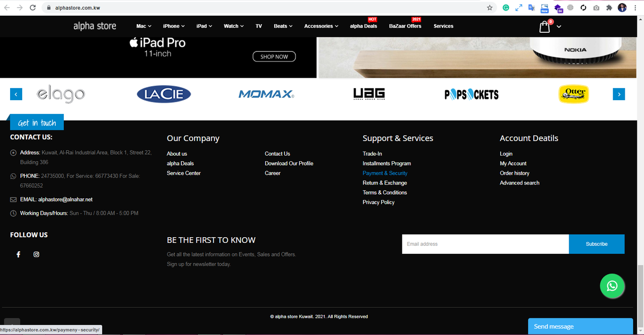Open Payment & Security link

coord(385,173)
